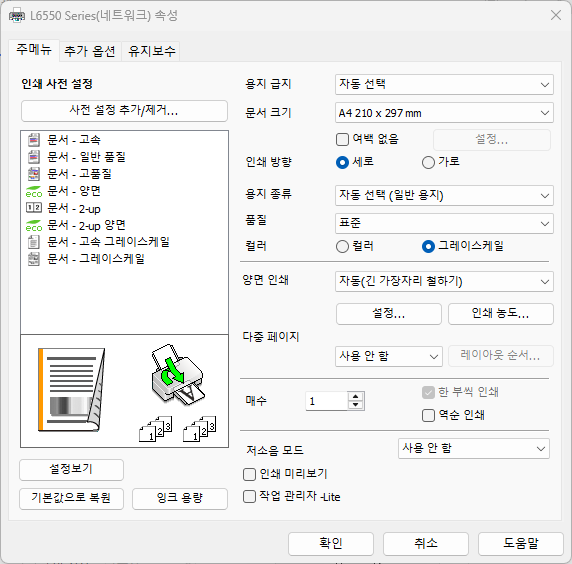572x564 pixels.
Task: Click the 매수 copies input field
Action: click(326, 401)
